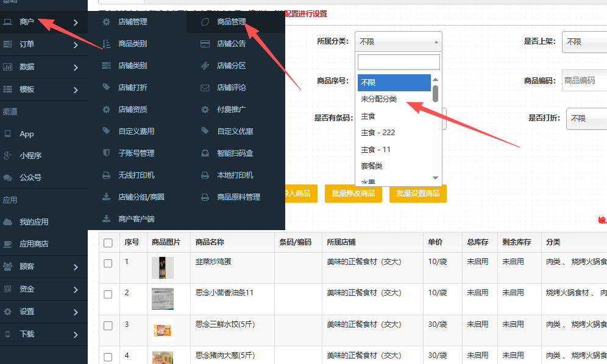Viewport: 607px width, 364px height.
Task: Check the box for row 1 韭菜炒鸡蛋
Action: pyautogui.click(x=108, y=264)
